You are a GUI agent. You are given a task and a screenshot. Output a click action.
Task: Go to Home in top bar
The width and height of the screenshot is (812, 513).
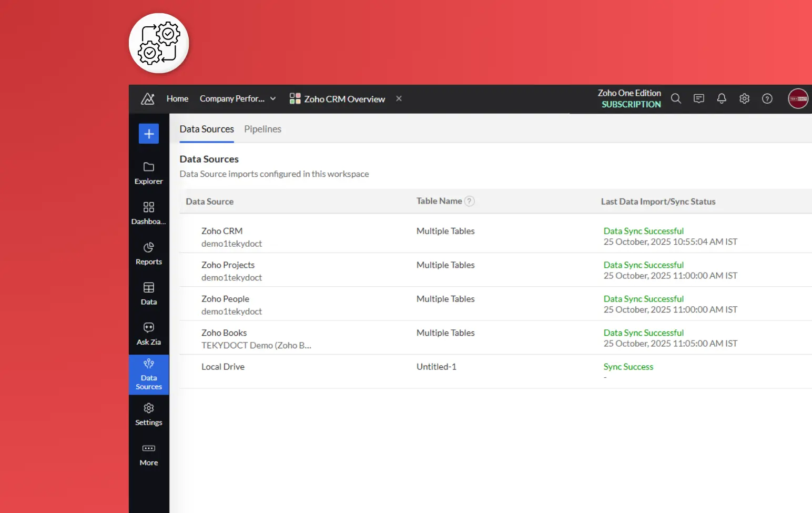[x=177, y=99]
